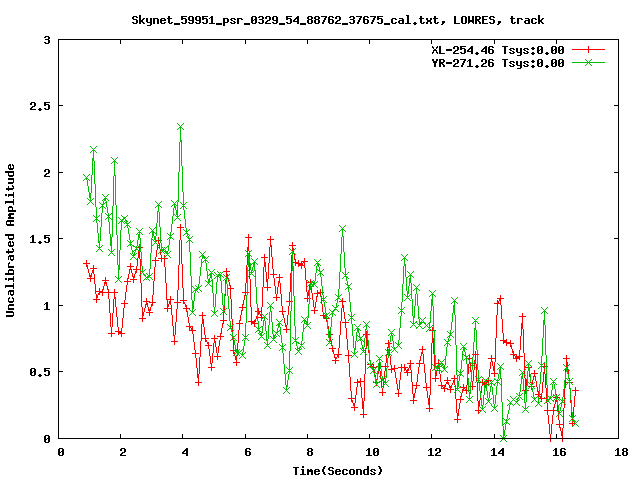
Task: Click the green peak near 9 seconds at amplitude 1.6
Action: pos(342,229)
